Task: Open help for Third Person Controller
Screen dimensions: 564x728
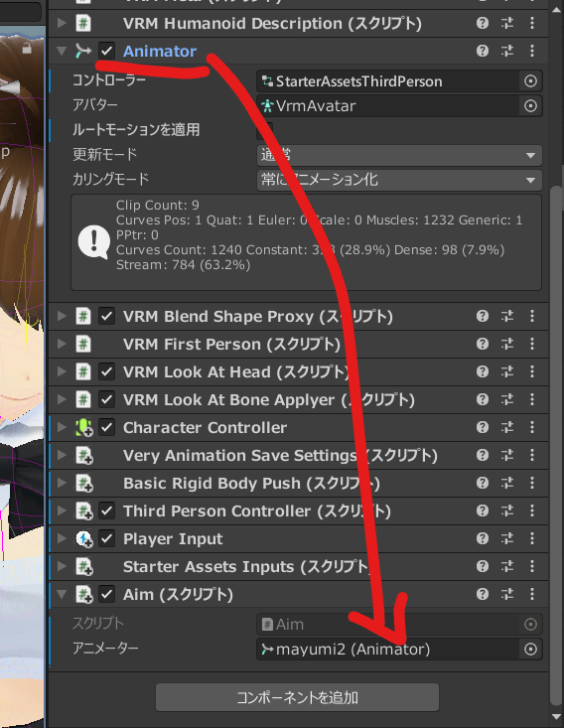Action: tap(483, 511)
